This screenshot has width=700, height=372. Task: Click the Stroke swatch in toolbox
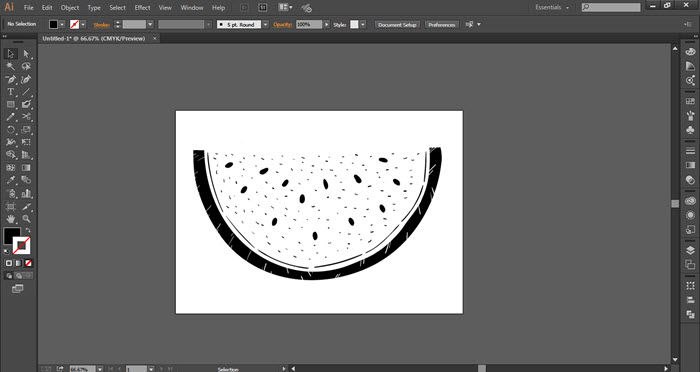22,245
